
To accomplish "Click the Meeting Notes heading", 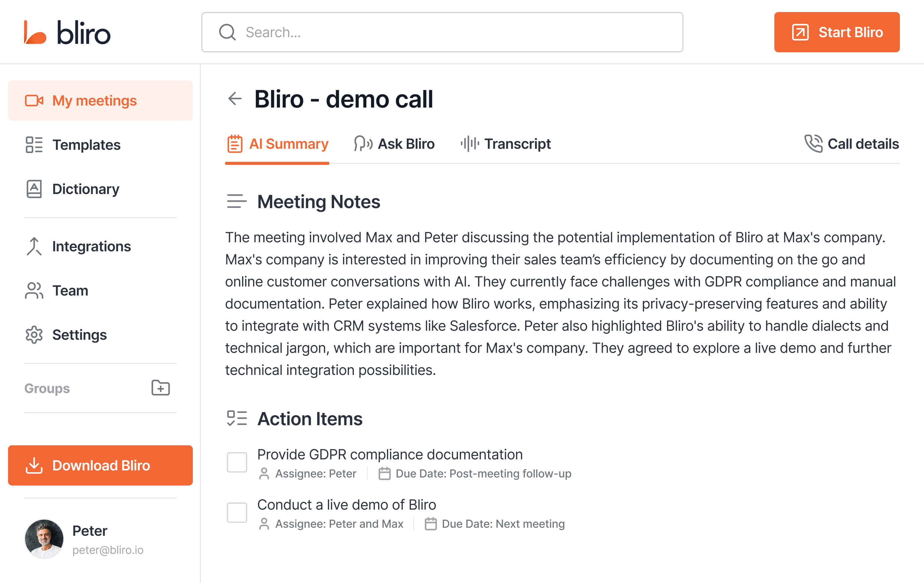I will pos(318,202).
